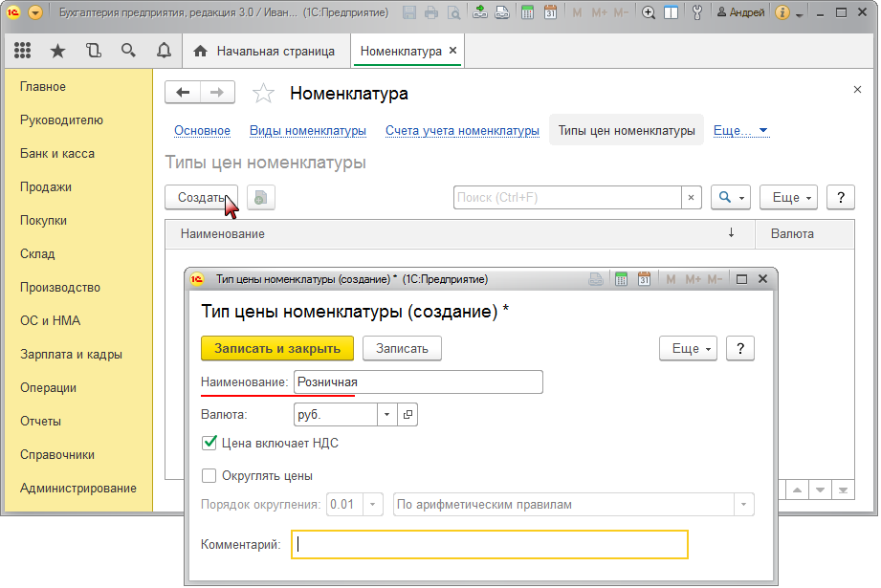This screenshot has width=881, height=588.
Task: Expand the Еще... navigation link dropdown
Action: [x=740, y=131]
